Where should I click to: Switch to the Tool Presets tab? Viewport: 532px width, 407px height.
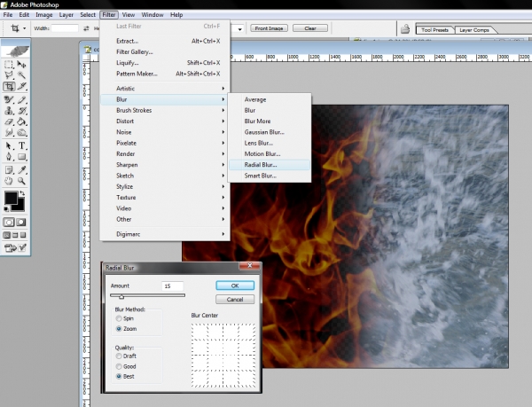[x=434, y=30]
